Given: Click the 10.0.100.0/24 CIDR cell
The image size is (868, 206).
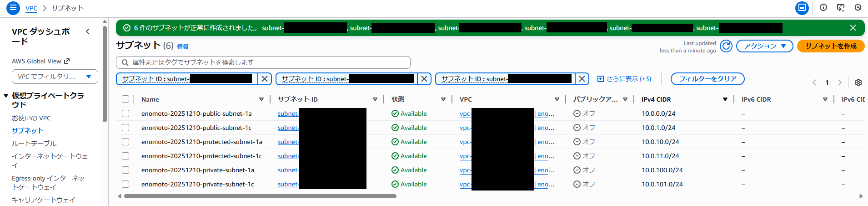Looking at the screenshot, I should (662, 170).
